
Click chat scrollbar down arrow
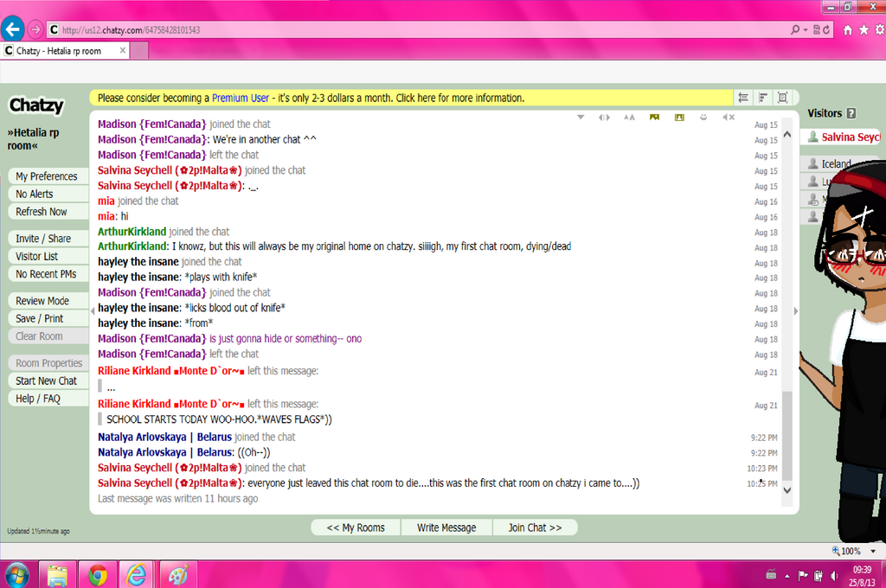coord(787,490)
